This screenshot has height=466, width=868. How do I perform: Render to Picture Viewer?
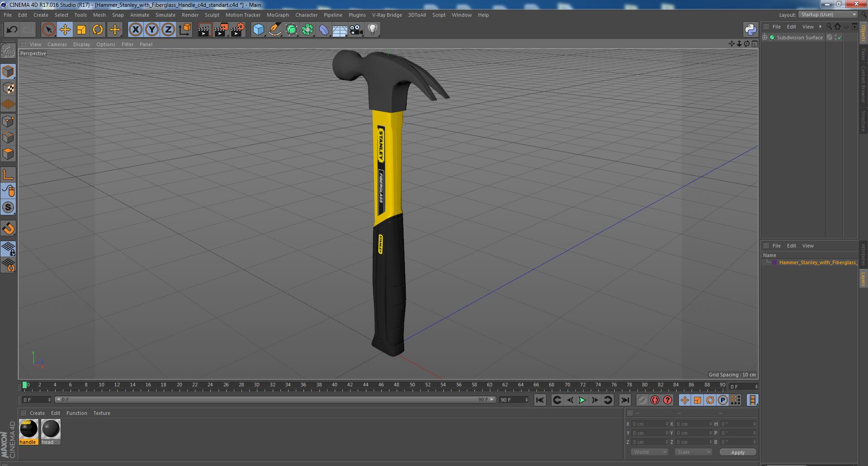(x=221, y=30)
